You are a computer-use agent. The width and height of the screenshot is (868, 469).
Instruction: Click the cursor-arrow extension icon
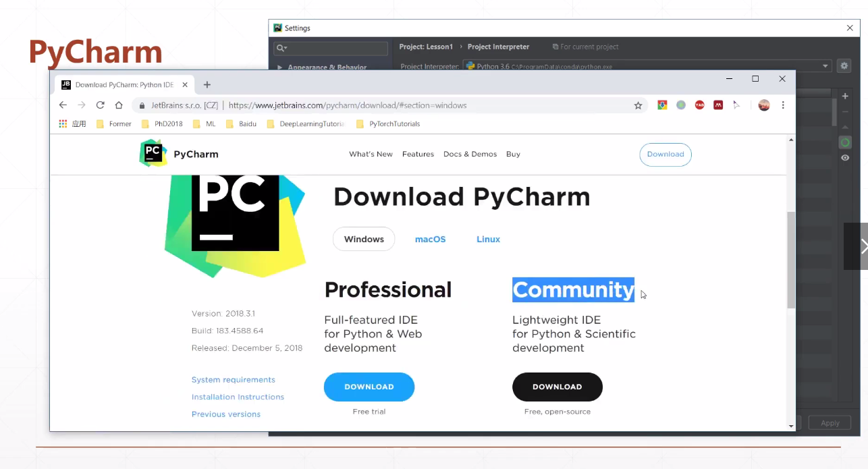pyautogui.click(x=737, y=105)
